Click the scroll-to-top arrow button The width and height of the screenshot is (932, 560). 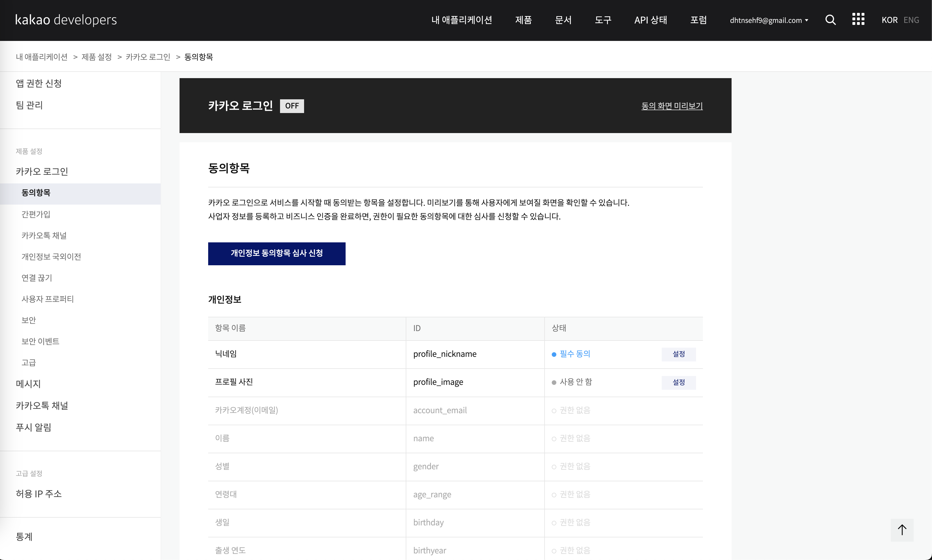[x=902, y=530]
